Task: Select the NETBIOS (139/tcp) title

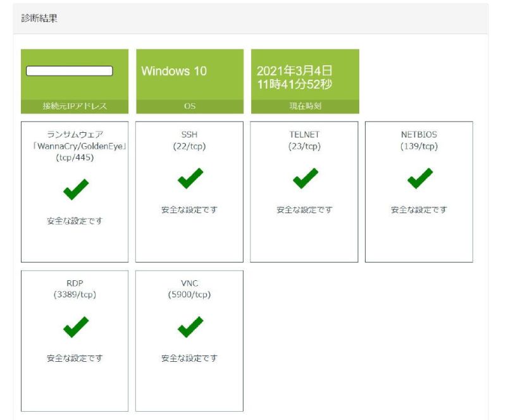Action: [419, 140]
